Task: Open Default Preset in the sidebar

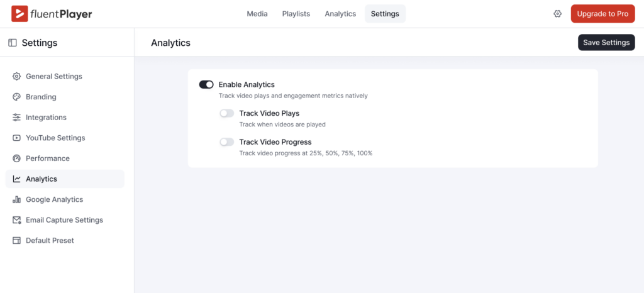Action: pos(50,241)
